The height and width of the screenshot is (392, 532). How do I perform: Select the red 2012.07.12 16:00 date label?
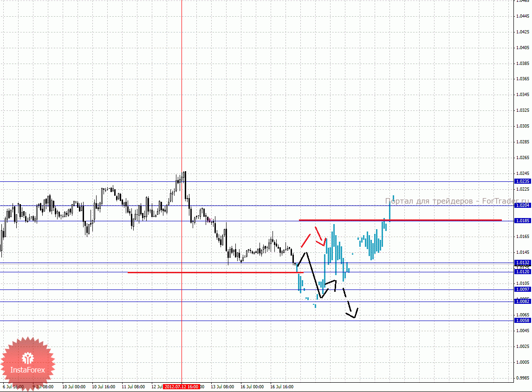pos(181,387)
